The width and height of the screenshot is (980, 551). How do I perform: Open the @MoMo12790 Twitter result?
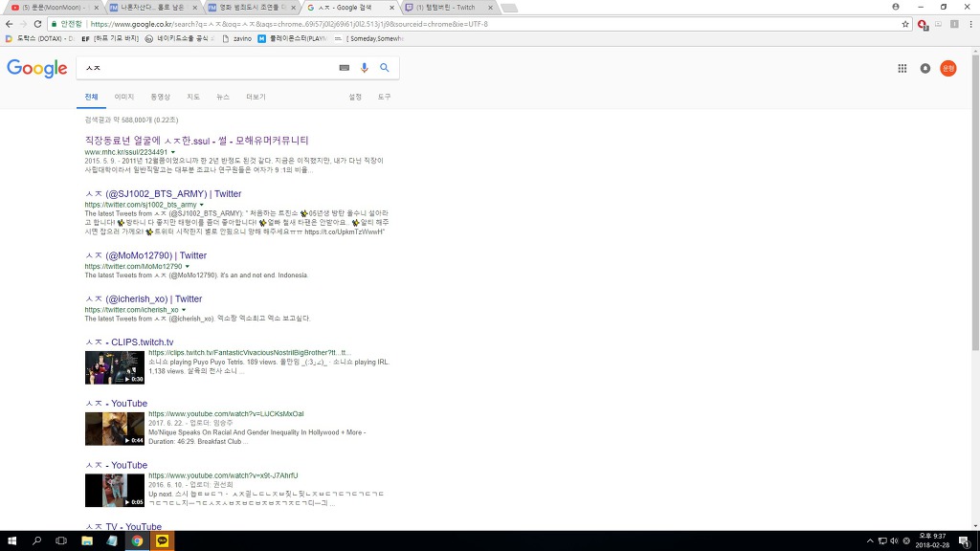click(145, 255)
